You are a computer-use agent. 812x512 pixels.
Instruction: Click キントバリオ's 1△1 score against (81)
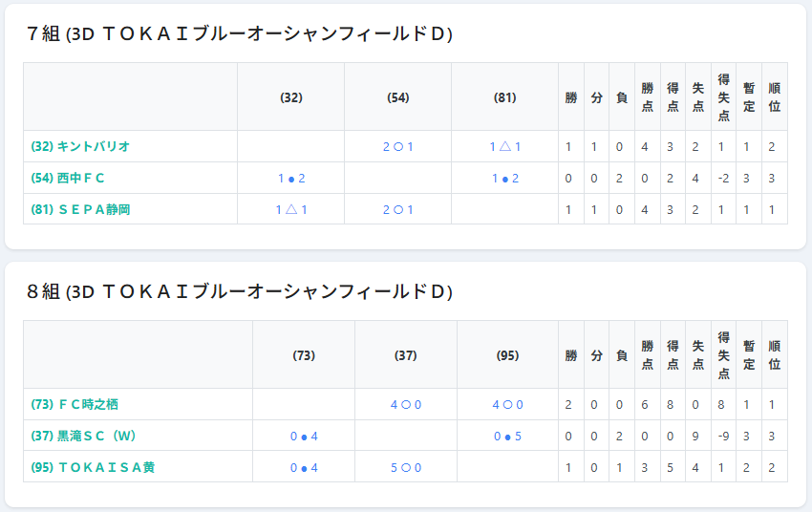504,147
